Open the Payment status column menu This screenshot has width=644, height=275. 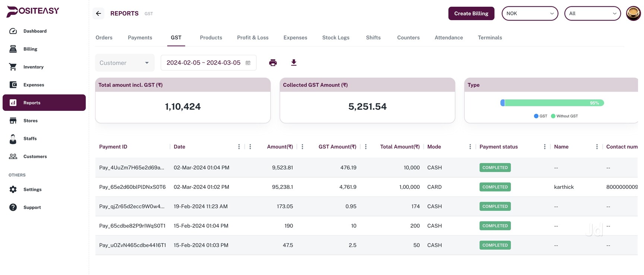coord(544,147)
